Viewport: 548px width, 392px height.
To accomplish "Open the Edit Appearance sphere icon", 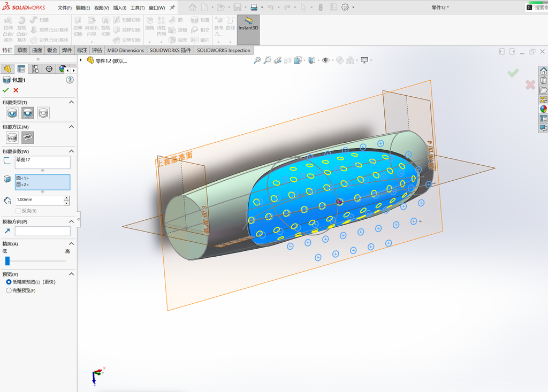I will click(340, 60).
